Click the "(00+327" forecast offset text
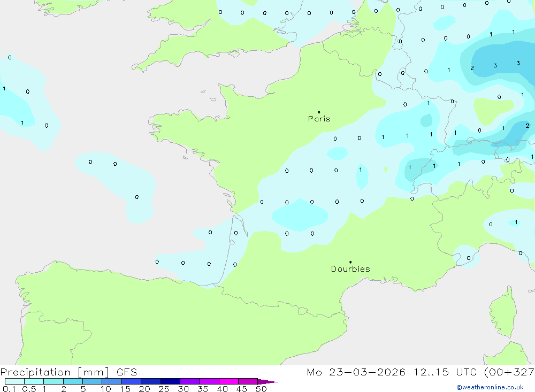The image size is (535, 392). [509, 372]
